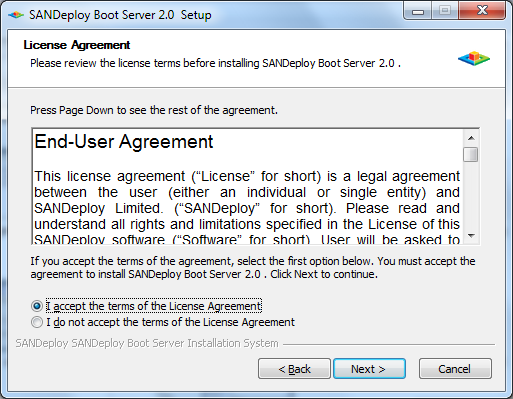Click the license scrollbar down arrow
The image size is (513, 399).
point(471,236)
